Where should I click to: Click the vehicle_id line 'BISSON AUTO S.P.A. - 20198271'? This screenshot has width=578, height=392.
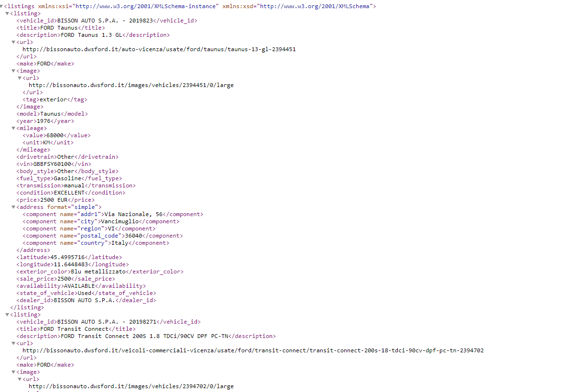click(109, 322)
